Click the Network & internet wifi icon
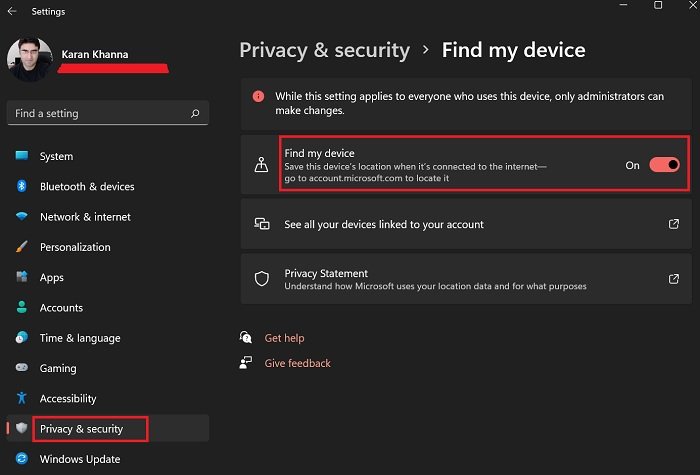The image size is (700, 475). pyautogui.click(x=22, y=217)
